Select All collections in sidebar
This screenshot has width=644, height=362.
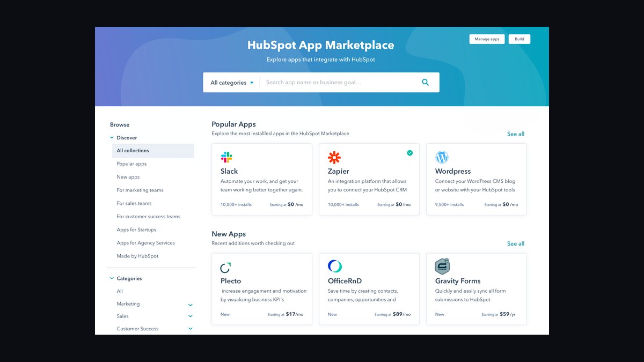(x=153, y=151)
